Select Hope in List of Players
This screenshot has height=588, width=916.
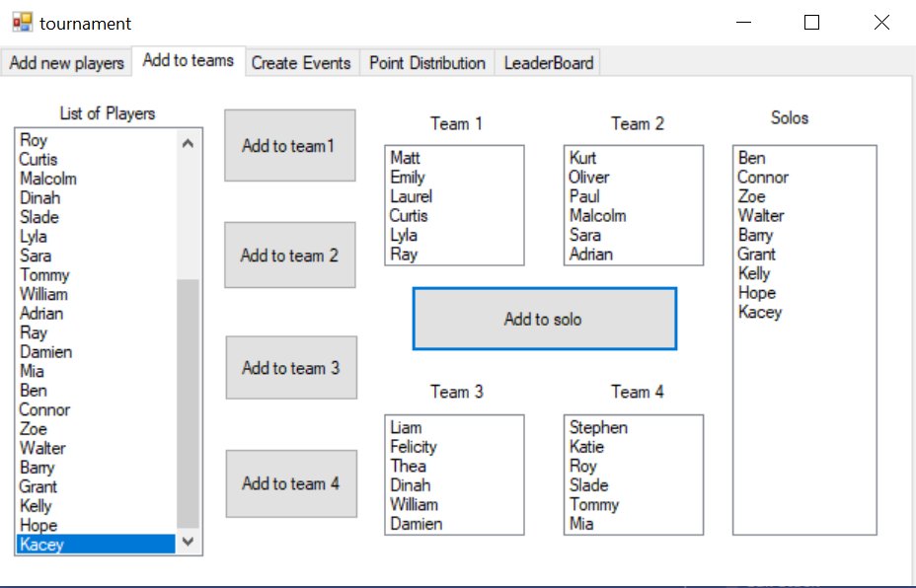pos(96,526)
